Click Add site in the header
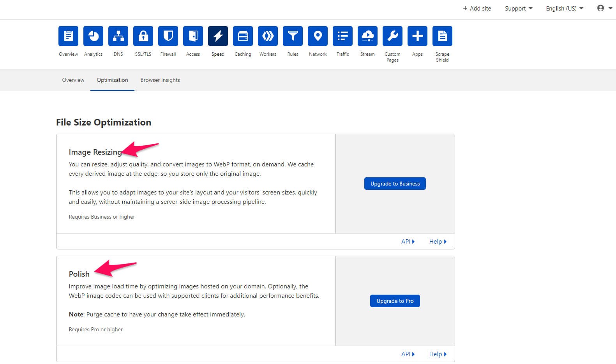This screenshot has width=616, height=364. [477, 9]
